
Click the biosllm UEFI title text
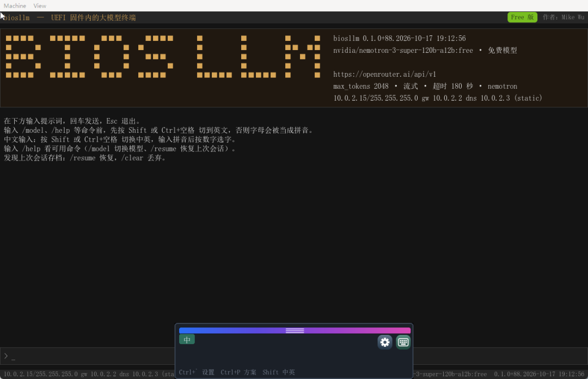70,17
